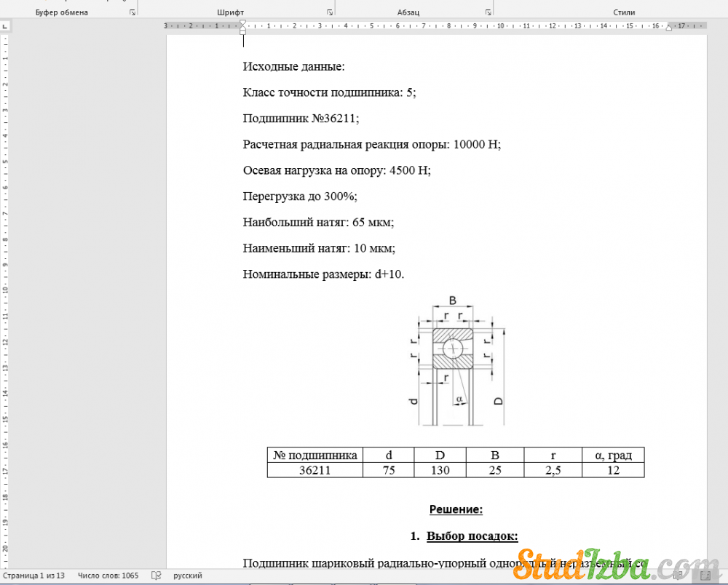
Task: Click the line Подшипник №36211;
Action: [x=301, y=119]
